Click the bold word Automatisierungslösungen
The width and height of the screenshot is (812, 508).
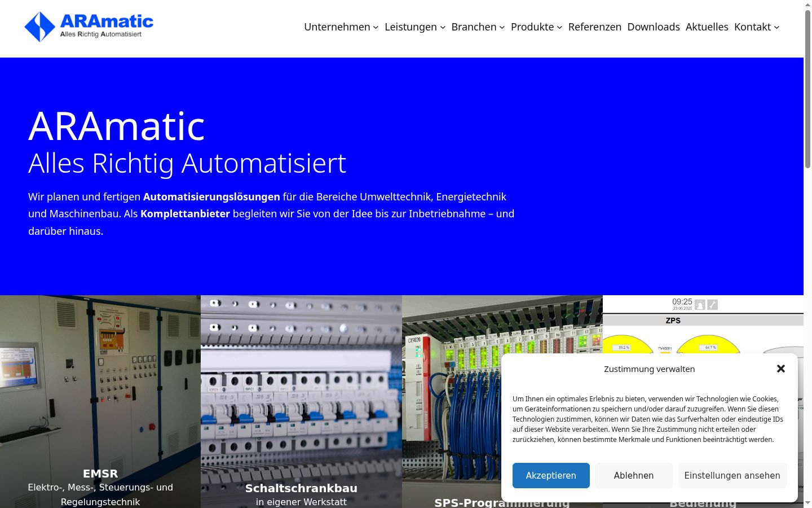(211, 197)
